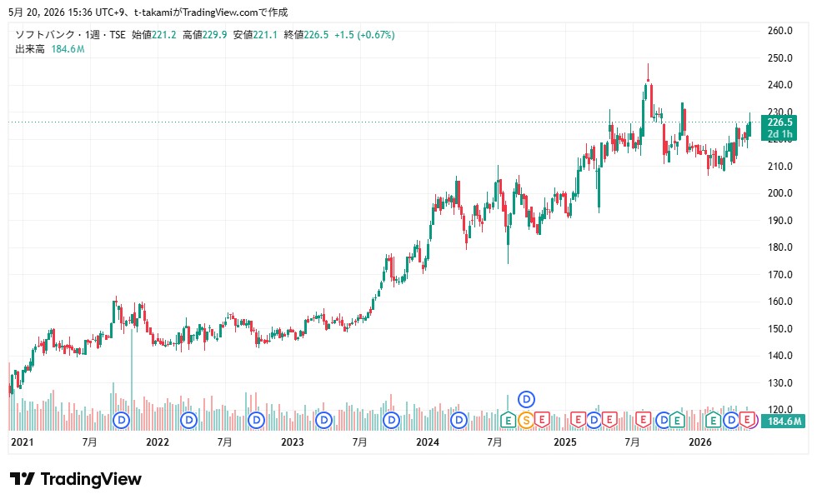Click the 7月 label between 2025 and 2026

632,442
